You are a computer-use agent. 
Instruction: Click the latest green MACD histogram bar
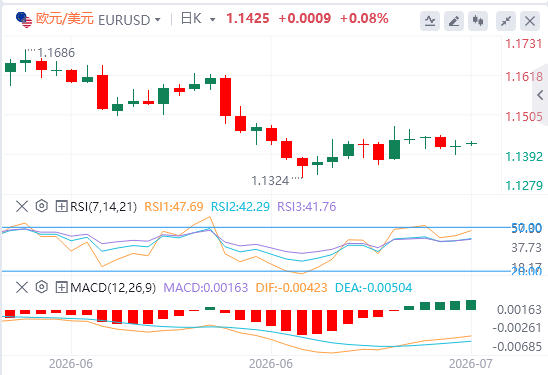[x=471, y=305]
